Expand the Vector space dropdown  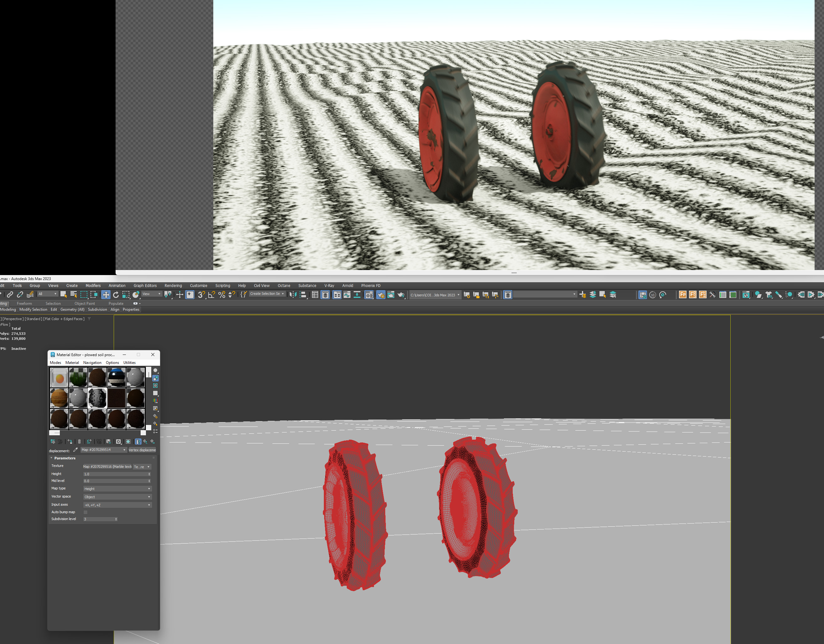pos(117,497)
